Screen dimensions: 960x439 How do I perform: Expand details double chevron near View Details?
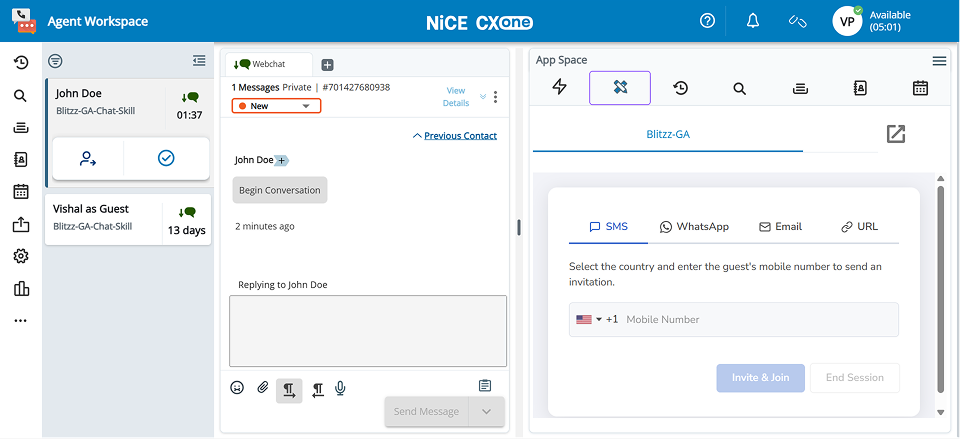[482, 97]
